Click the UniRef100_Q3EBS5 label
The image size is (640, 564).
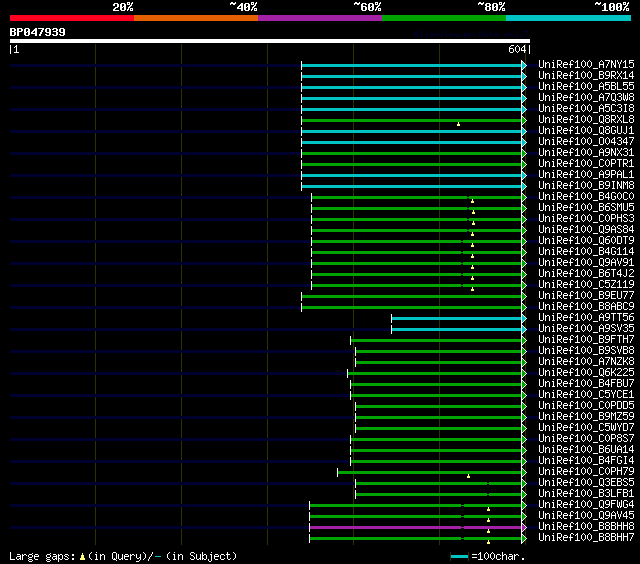click(x=586, y=483)
